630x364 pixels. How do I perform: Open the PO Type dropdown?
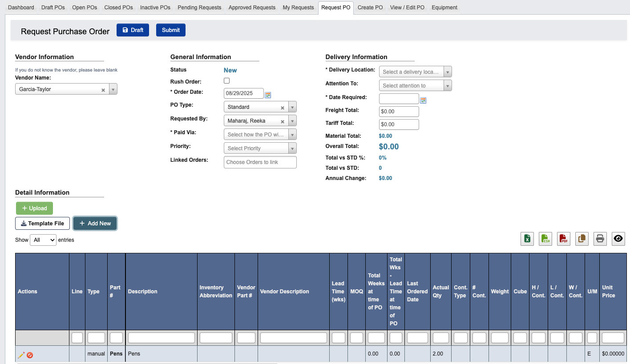point(292,107)
